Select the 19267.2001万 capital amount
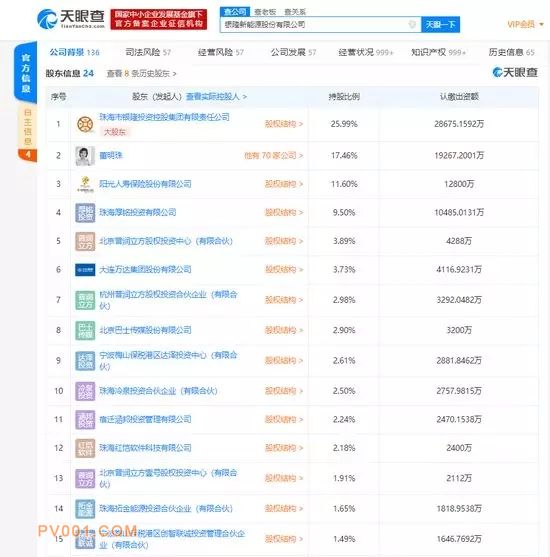 (459, 156)
